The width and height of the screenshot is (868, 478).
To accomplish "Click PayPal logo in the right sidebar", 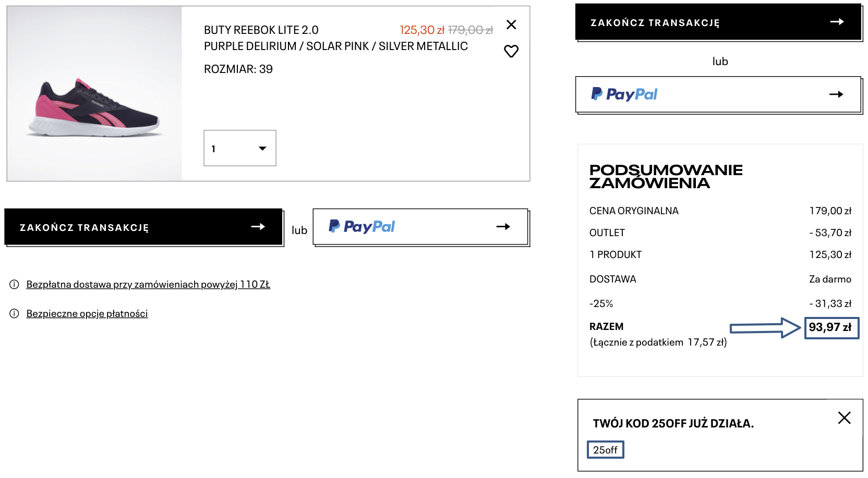I will tap(624, 94).
